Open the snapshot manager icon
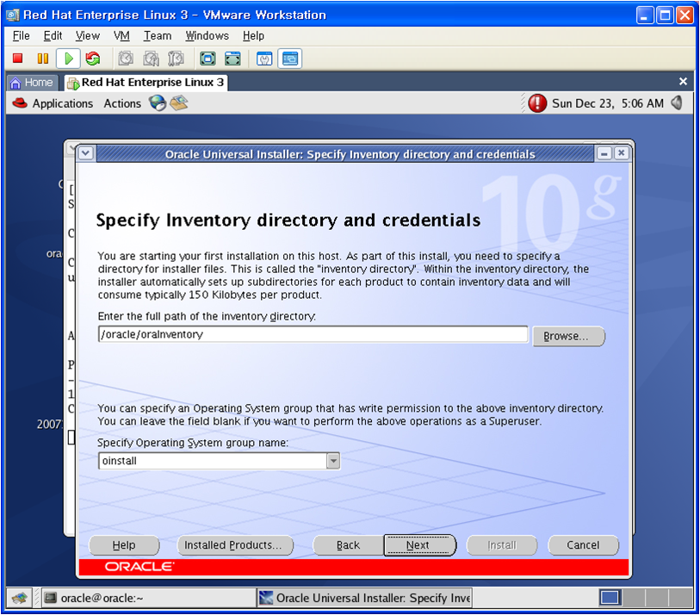Screen dimensions: 700x615 (176, 59)
